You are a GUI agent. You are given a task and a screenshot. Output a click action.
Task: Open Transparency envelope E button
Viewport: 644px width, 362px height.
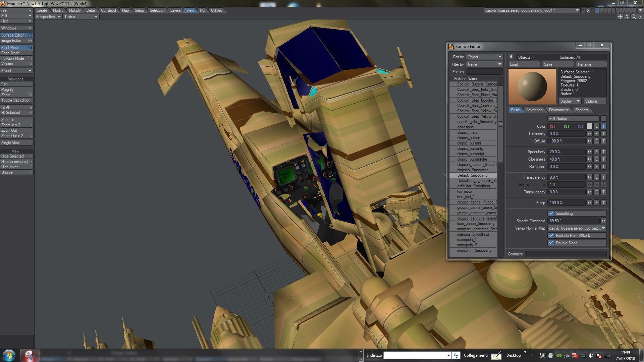[x=596, y=177]
